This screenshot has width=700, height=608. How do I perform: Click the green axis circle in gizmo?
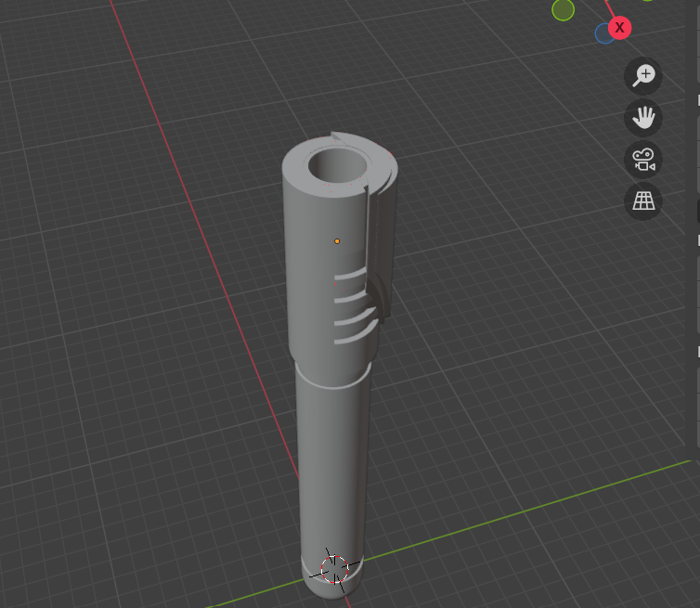[563, 10]
